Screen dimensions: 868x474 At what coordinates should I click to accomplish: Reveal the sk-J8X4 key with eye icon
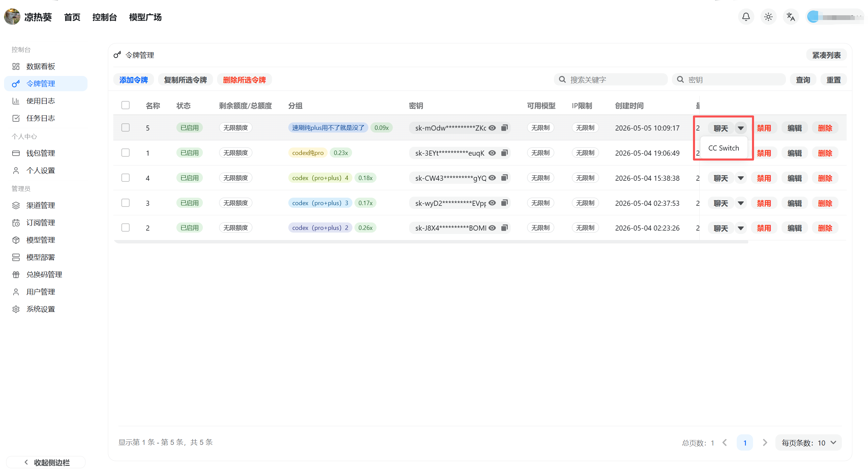tap(492, 228)
